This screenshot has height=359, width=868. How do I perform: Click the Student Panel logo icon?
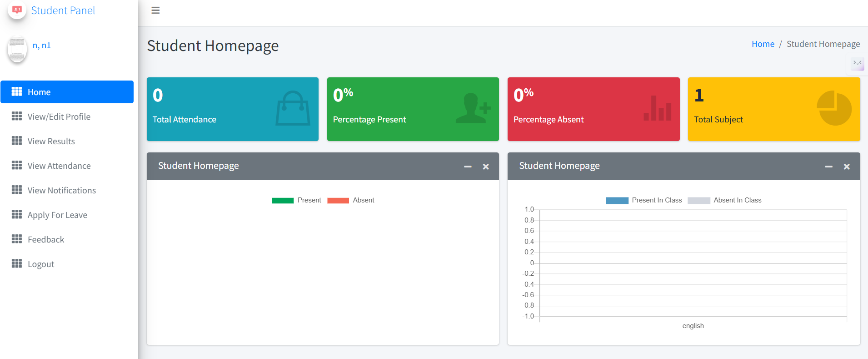17,10
